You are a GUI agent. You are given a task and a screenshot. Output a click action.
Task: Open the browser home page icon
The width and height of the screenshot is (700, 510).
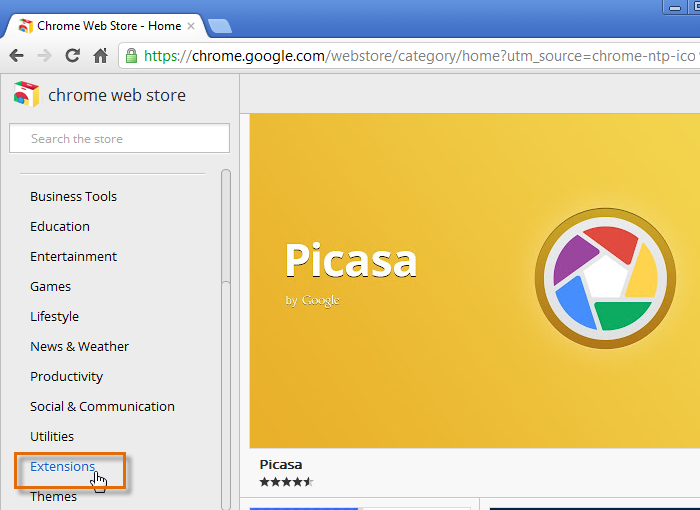(x=100, y=56)
